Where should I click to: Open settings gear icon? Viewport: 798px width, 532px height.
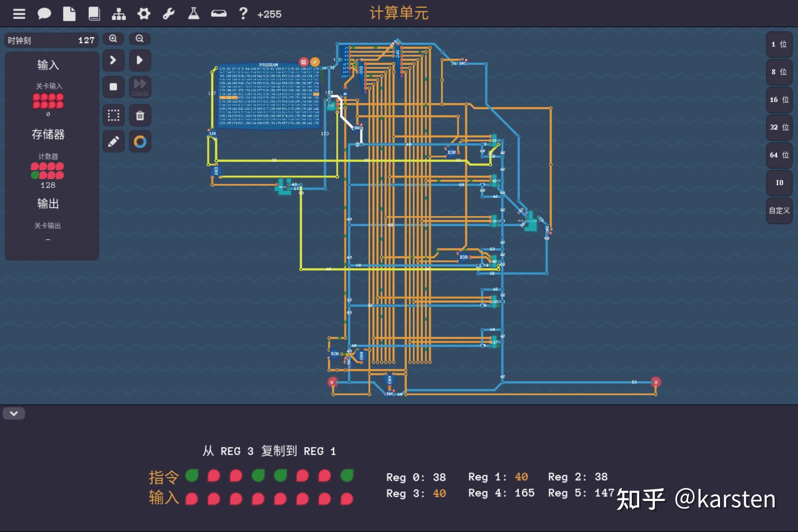[x=144, y=14]
